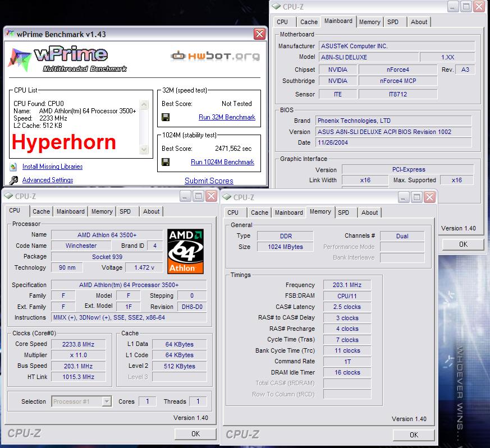This screenshot has height=448, width=490.
Task: Switch to Memory tab in the Mainboard window
Action: (370, 22)
